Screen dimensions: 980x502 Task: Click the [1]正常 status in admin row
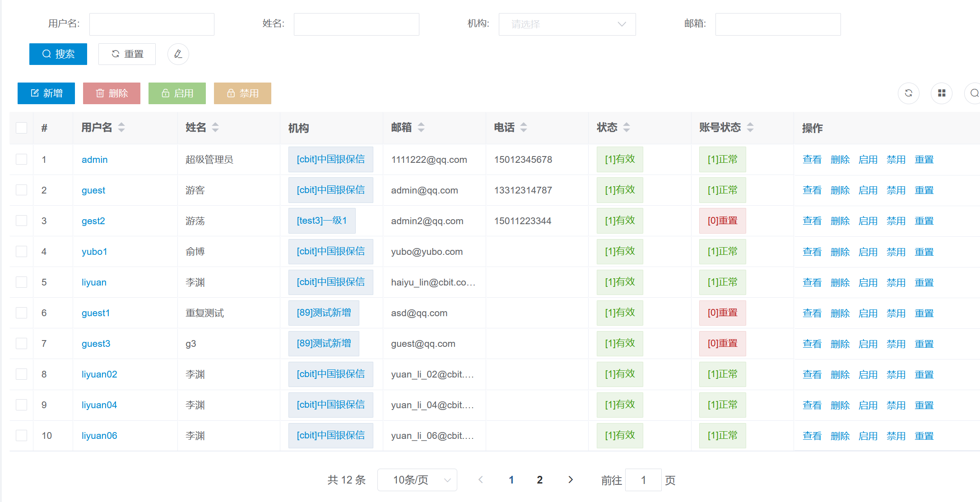click(722, 159)
